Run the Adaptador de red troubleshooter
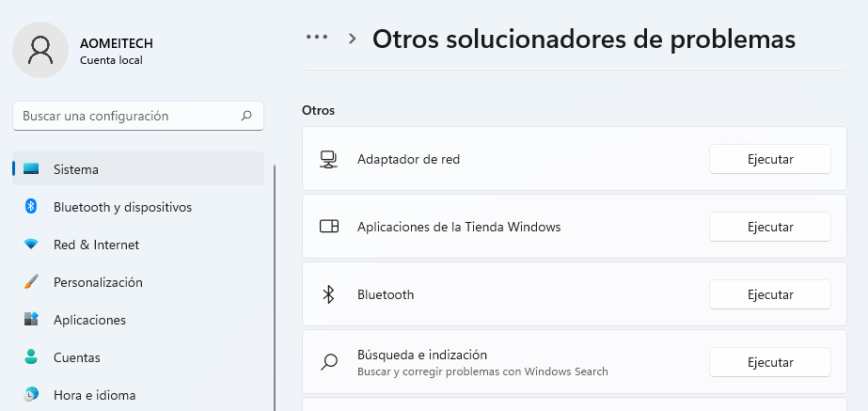The width and height of the screenshot is (868, 411). point(769,159)
